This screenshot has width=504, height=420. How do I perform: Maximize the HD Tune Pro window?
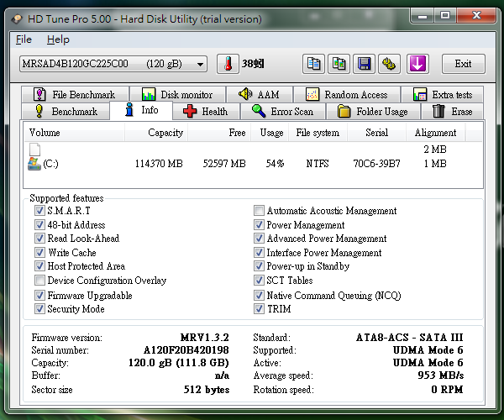tap(445, 15)
